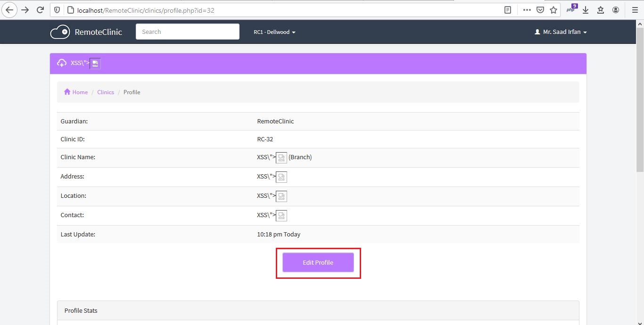Click the home icon in breadcrumb
644x325 pixels.
coord(67,92)
